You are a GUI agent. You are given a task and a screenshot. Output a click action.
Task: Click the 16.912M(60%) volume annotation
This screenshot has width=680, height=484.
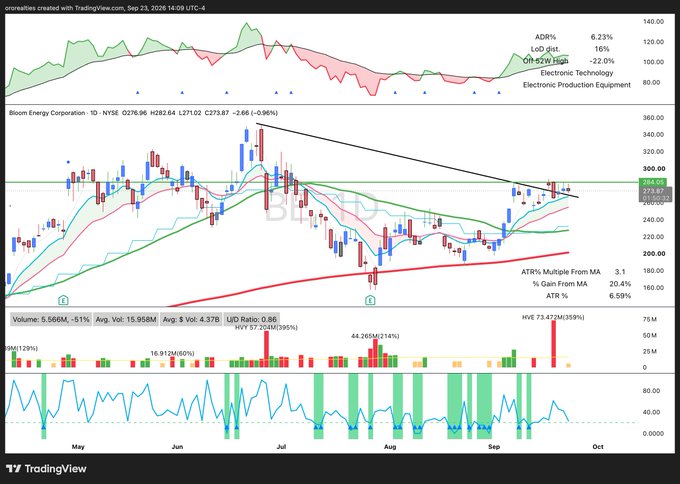(x=173, y=353)
